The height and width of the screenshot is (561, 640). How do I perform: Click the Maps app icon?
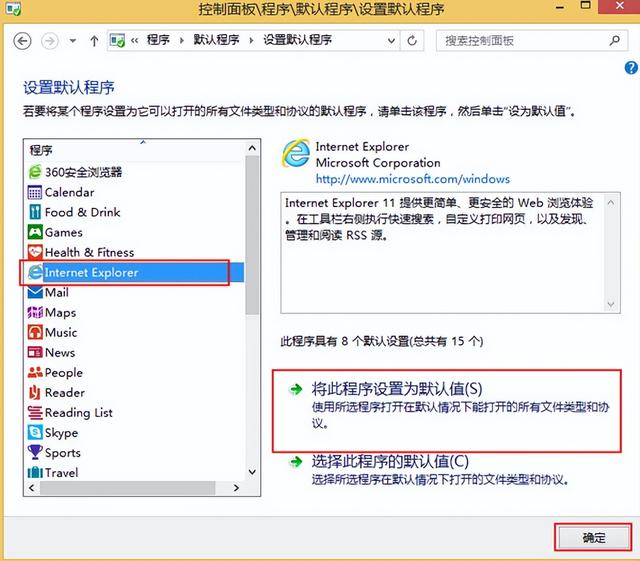(35, 312)
